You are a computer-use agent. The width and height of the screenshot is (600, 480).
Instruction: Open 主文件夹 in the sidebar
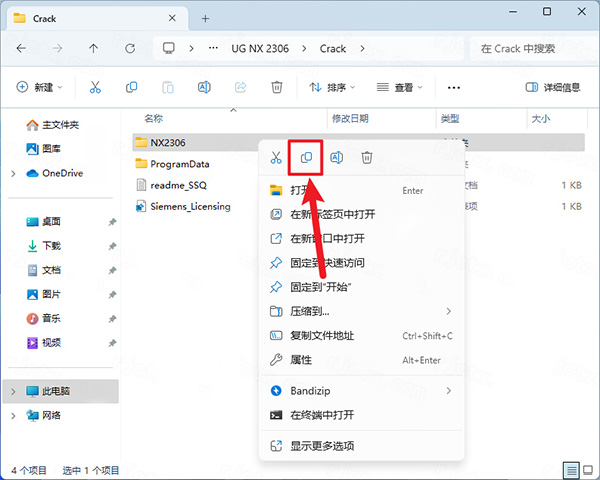point(52,125)
